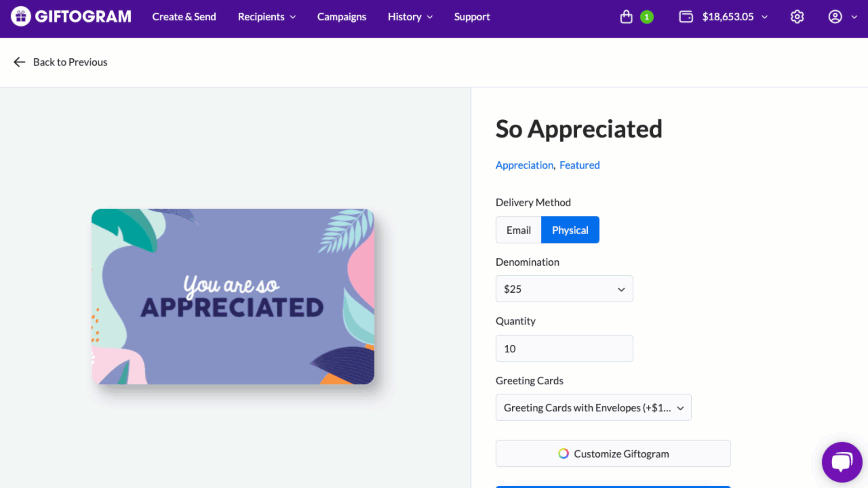Click the wallet balance icon

[x=686, y=17]
